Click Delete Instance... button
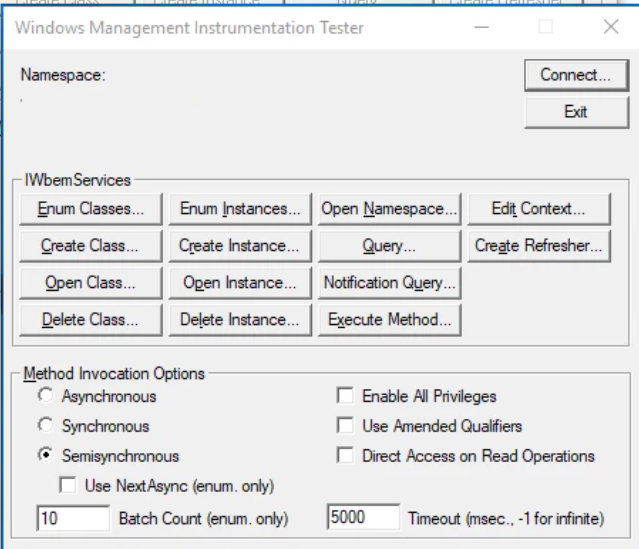639x549 pixels. point(240,320)
